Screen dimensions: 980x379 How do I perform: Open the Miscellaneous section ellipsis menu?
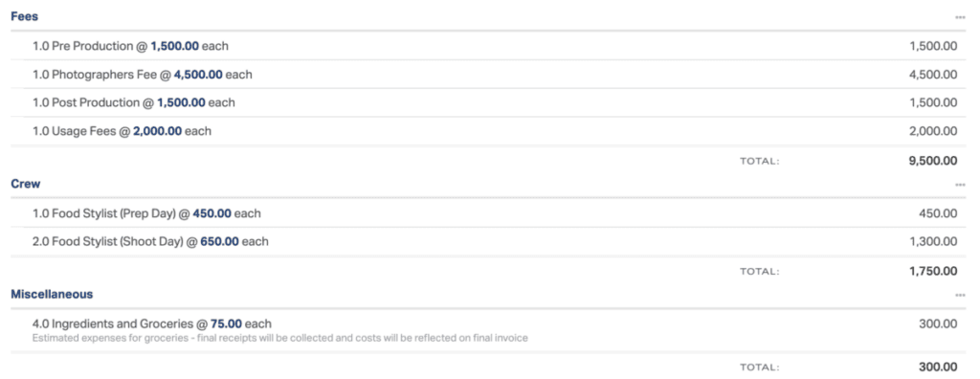(x=959, y=295)
